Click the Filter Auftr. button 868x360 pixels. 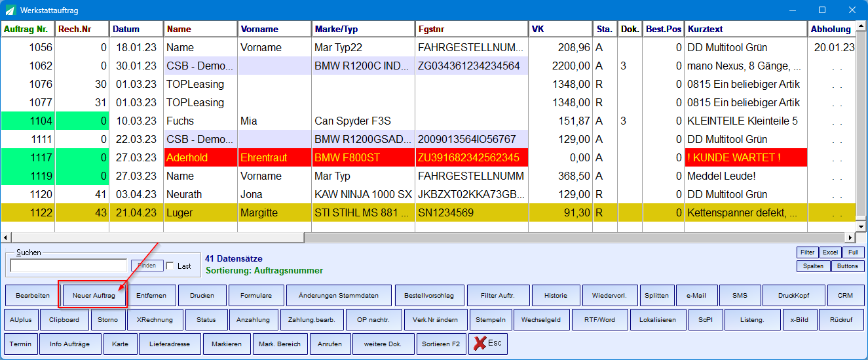click(498, 296)
